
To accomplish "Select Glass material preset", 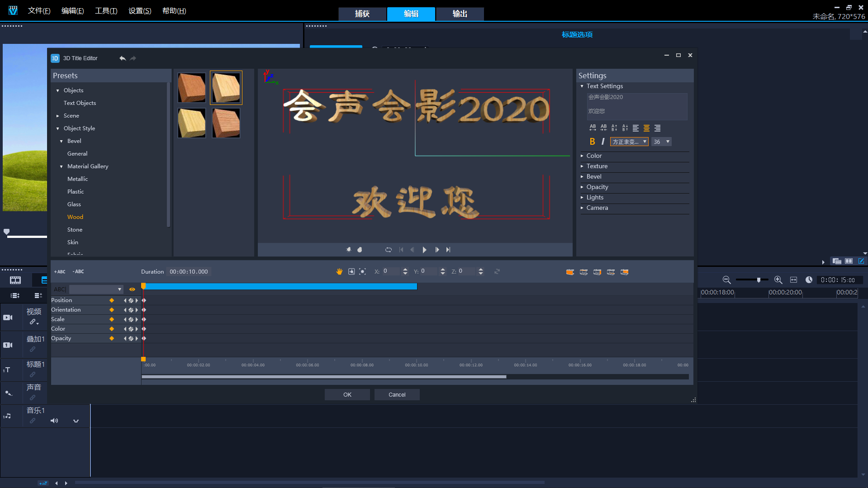I will pos(74,204).
